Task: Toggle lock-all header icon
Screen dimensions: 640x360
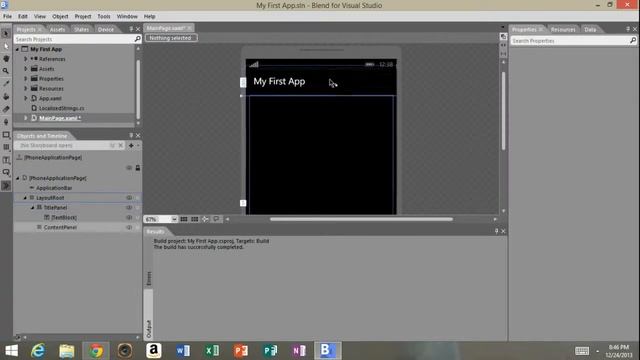Action: pyautogui.click(x=138, y=168)
